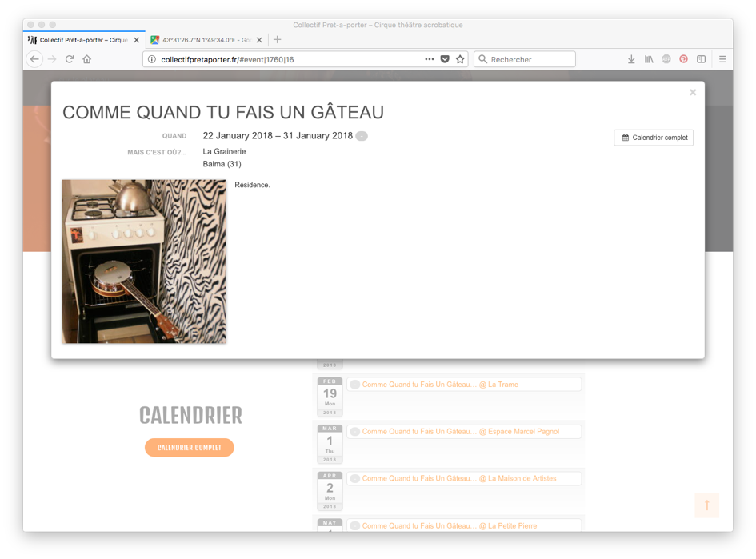Close the event popup with X

(x=693, y=92)
